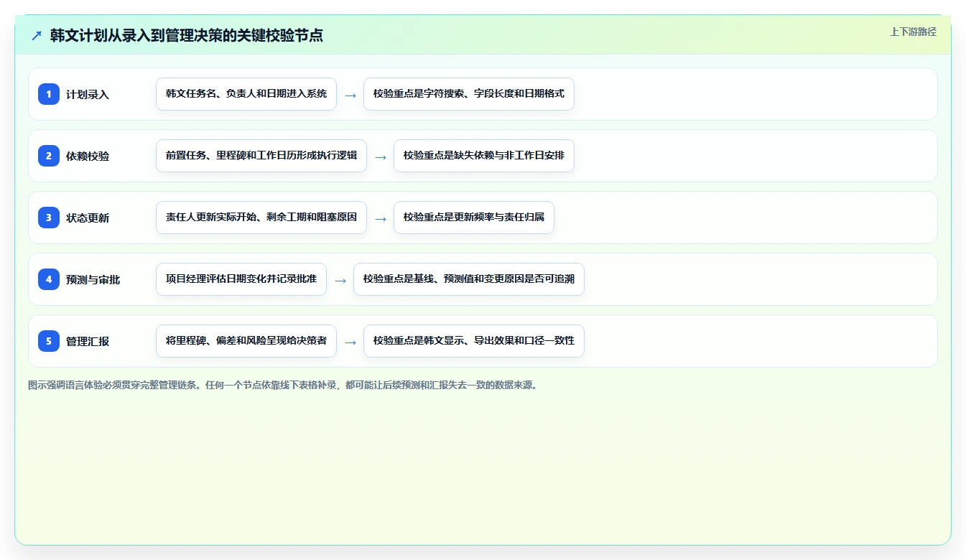966x560 pixels.
Task: Click the 依赖校验 step label
Action: click(88, 156)
